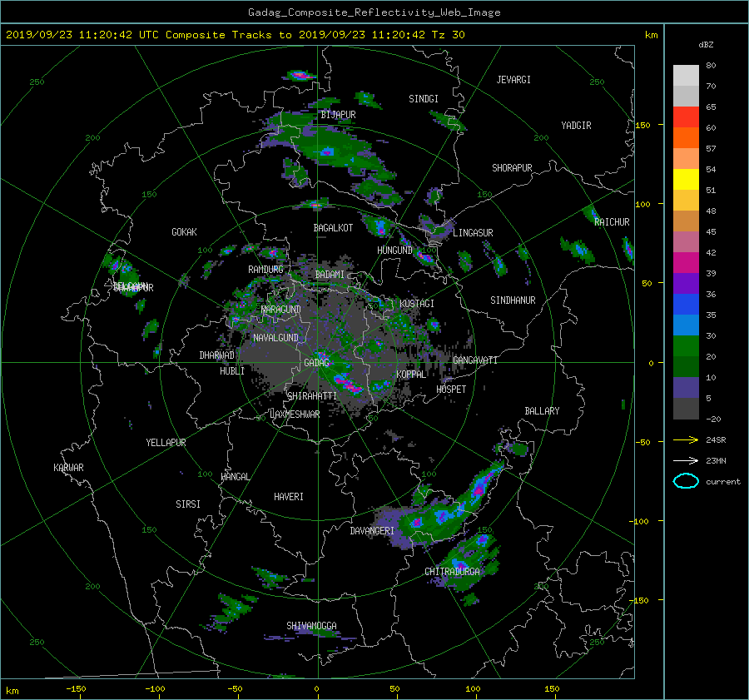Click the JEVARGI city label

(513, 80)
